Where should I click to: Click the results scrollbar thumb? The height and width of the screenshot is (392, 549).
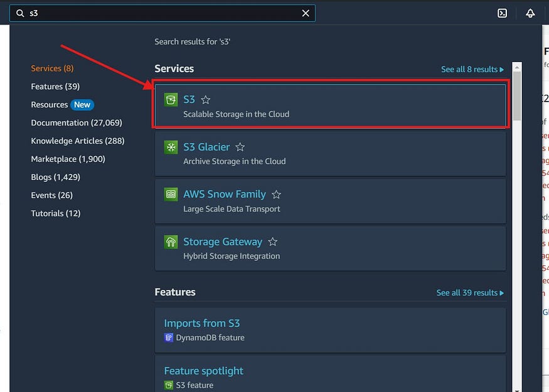coord(517,96)
